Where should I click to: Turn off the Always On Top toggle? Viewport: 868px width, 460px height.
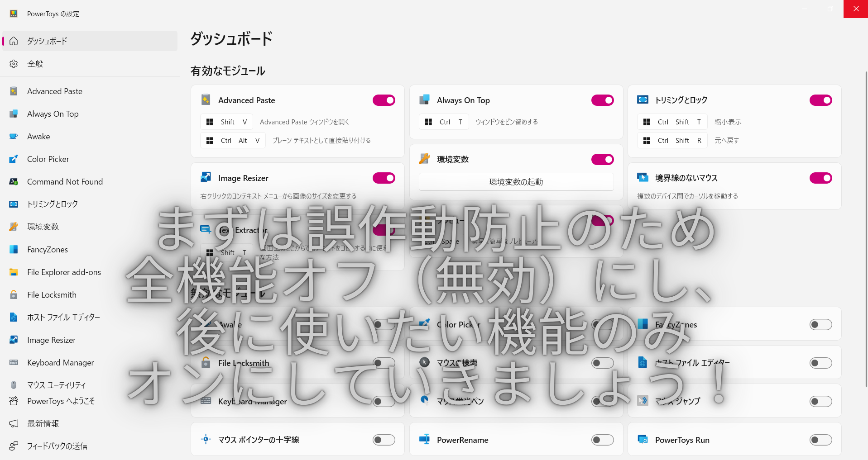603,100
